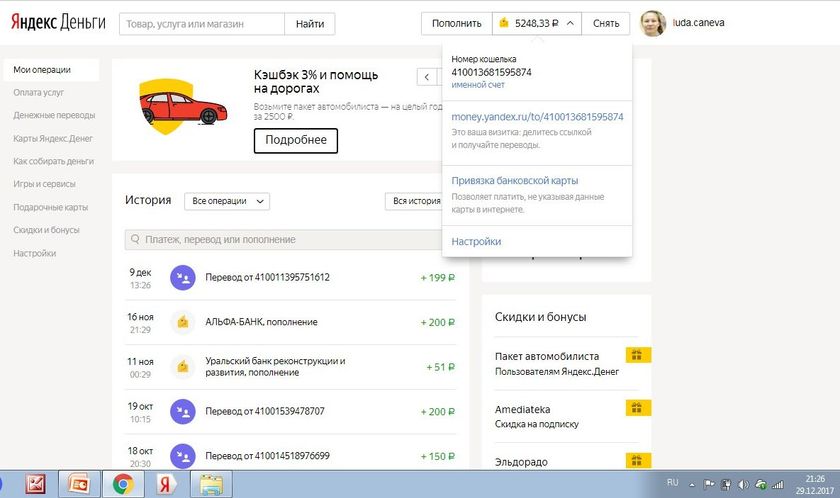Open the Уральский банк реконструкции operation

tap(275, 367)
